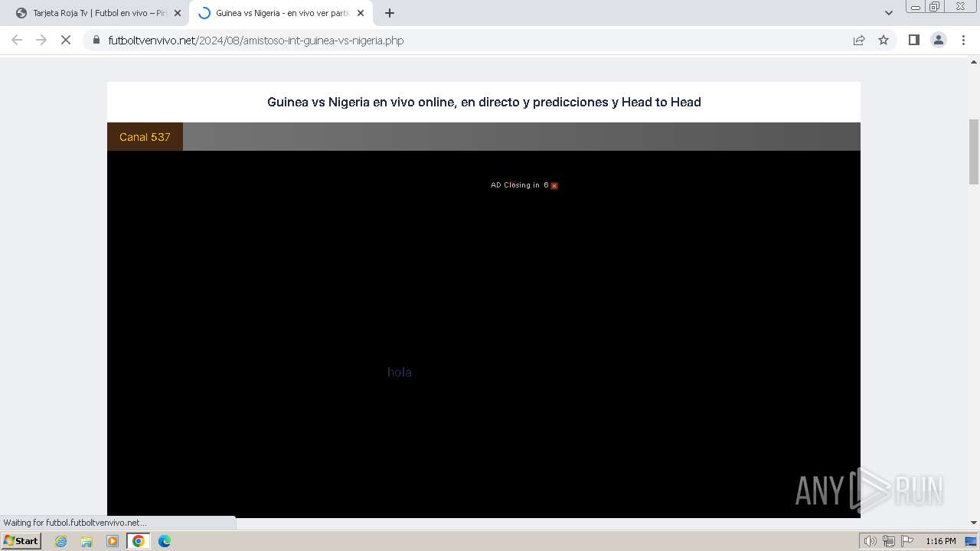Click the 'hola' text in the player
Image resolution: width=980 pixels, height=551 pixels.
point(400,372)
